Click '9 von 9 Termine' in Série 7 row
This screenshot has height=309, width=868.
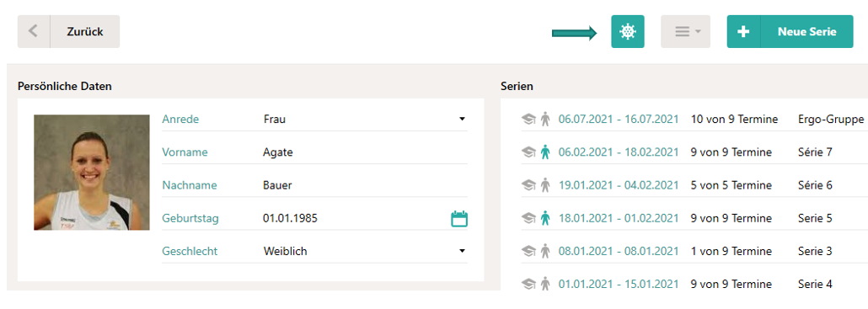731,152
